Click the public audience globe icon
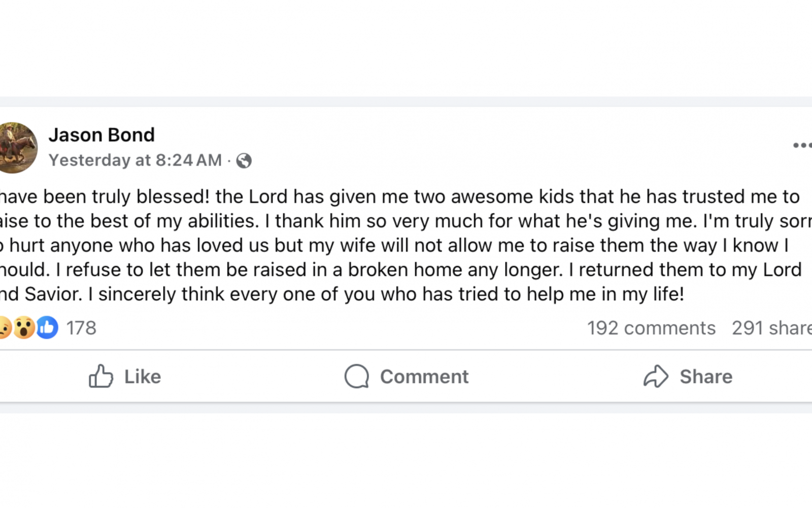 click(x=245, y=161)
